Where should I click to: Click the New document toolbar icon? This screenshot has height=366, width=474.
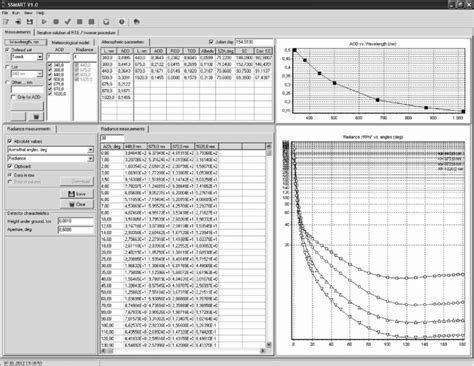(x=6, y=22)
